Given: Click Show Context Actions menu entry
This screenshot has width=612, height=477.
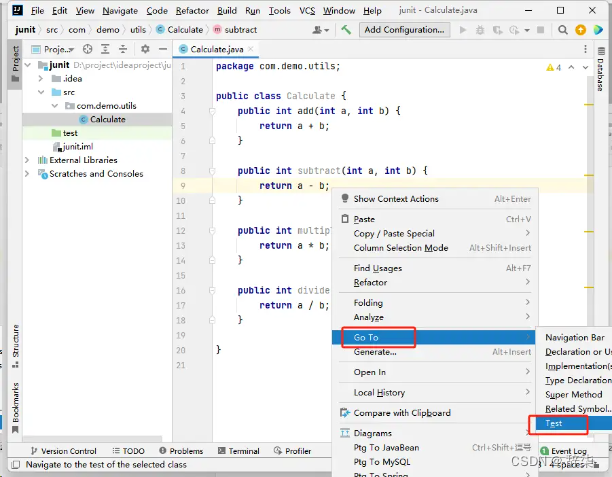Looking at the screenshot, I should coord(435,199).
